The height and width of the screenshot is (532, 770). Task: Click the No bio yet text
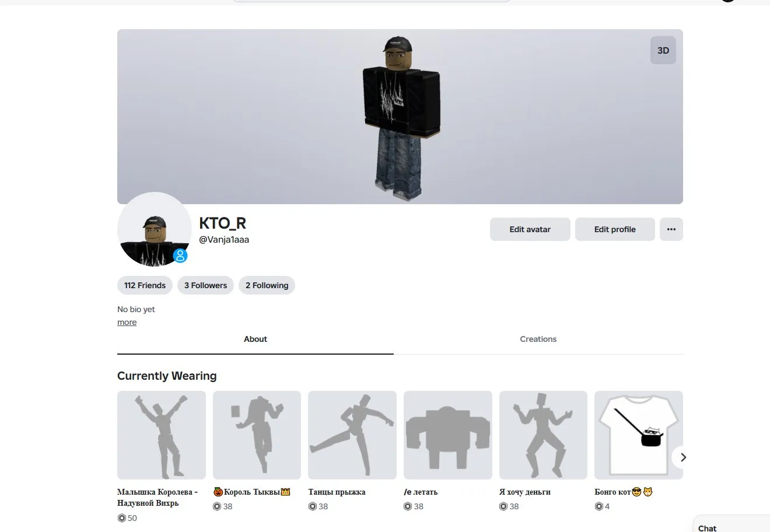point(136,309)
